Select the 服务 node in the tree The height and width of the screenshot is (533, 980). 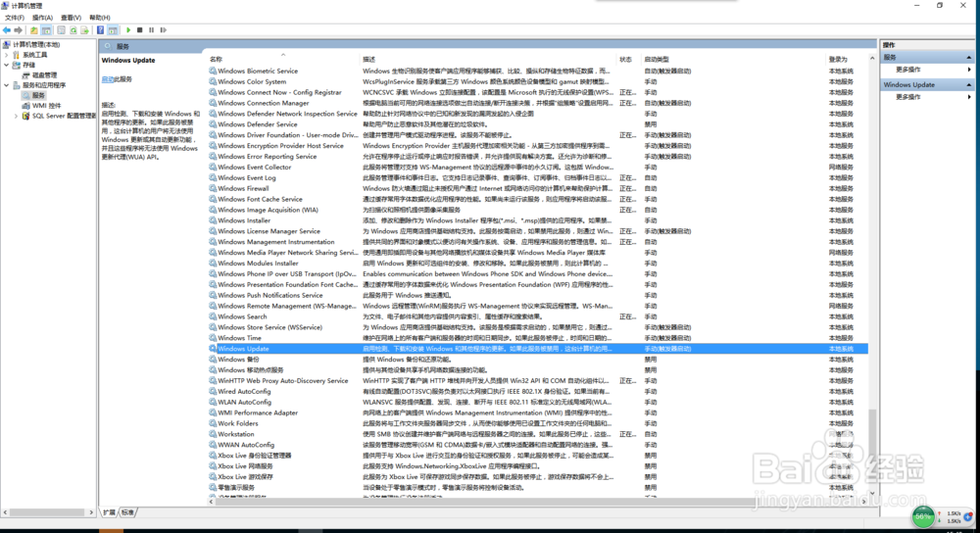pyautogui.click(x=38, y=96)
